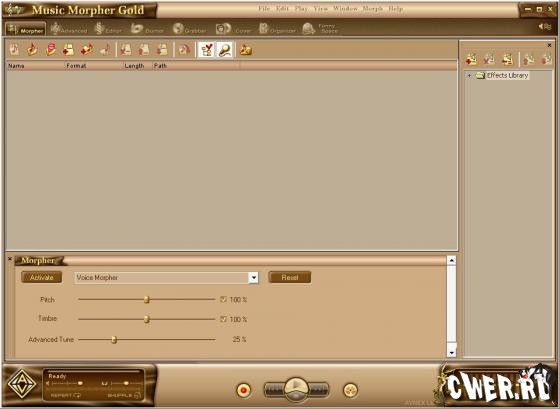Image resolution: width=560 pixels, height=409 pixels.
Task: Click the add effect icon in Effects panel
Action: (471, 59)
